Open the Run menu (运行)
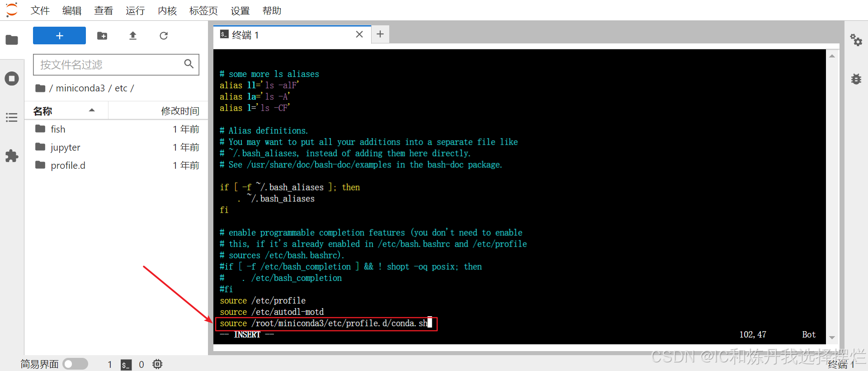The image size is (868, 371). pyautogui.click(x=135, y=10)
